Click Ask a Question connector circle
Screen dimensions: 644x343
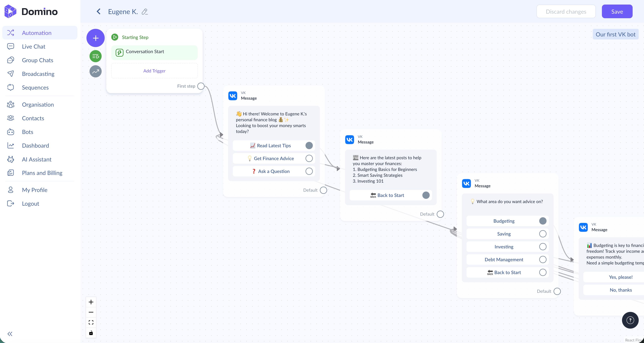coord(309,171)
